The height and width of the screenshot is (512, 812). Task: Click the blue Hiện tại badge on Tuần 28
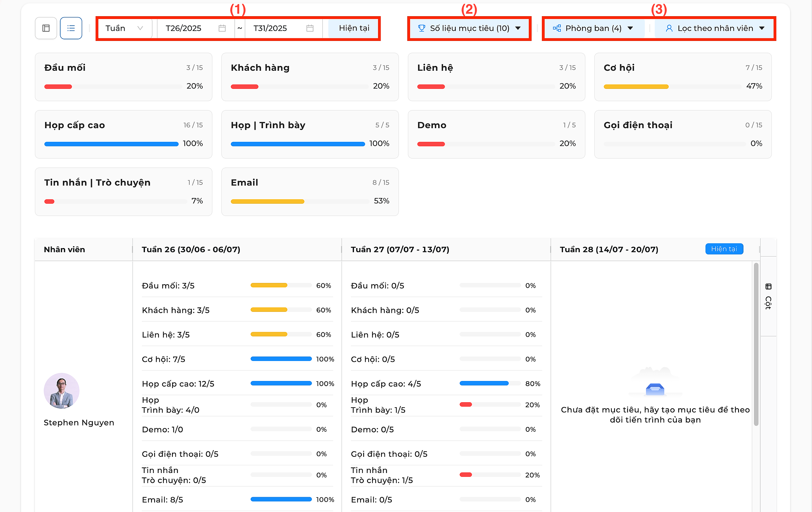point(724,249)
